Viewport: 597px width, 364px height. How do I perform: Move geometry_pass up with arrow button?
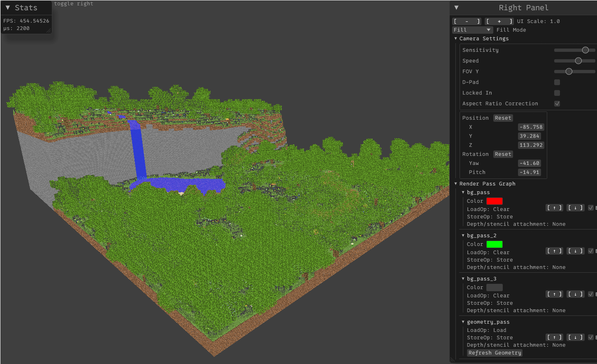pyautogui.click(x=554, y=337)
